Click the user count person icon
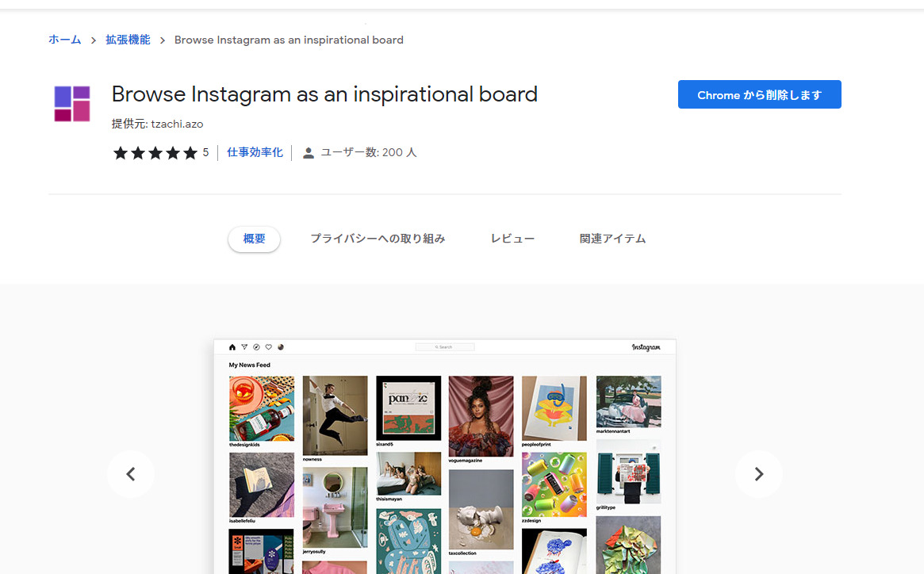Image resolution: width=924 pixels, height=574 pixels. (x=309, y=153)
